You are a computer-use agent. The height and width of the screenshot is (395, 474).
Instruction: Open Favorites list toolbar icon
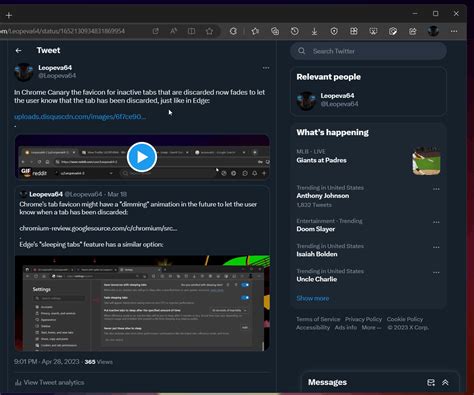255,31
